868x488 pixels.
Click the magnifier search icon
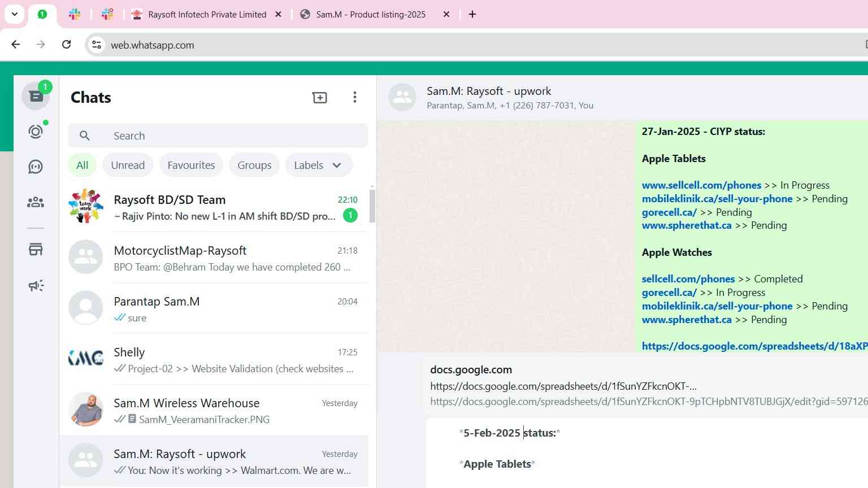tap(85, 136)
